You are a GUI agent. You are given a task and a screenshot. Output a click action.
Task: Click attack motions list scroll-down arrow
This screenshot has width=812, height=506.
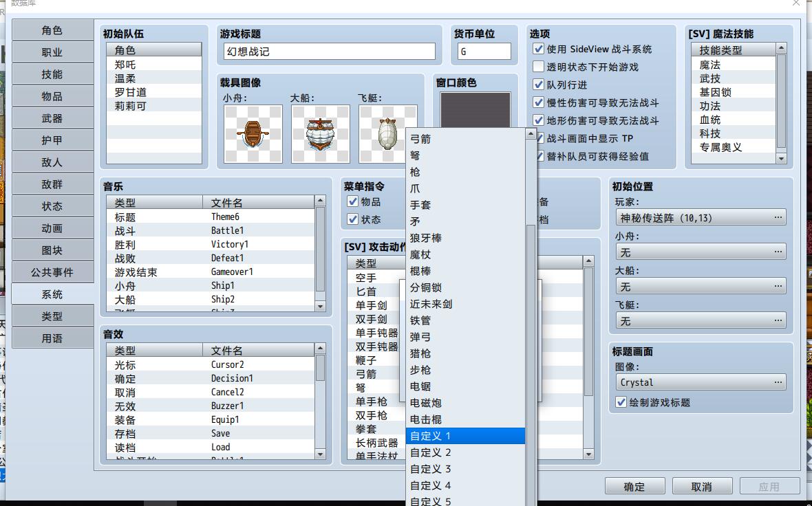click(588, 454)
